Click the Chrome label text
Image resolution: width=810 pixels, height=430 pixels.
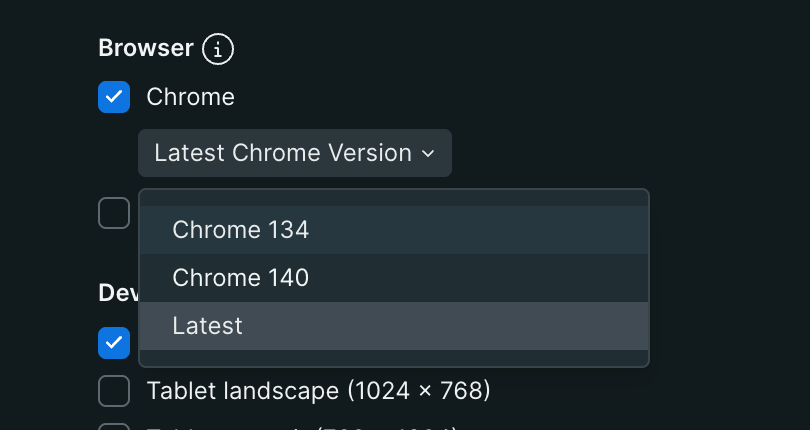(190, 97)
